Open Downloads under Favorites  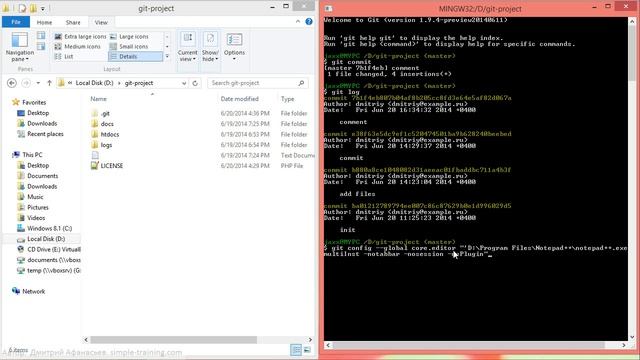[42, 123]
